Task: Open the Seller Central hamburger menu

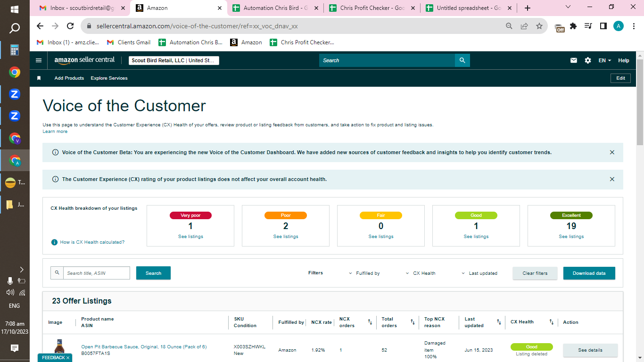Action: 39,60
